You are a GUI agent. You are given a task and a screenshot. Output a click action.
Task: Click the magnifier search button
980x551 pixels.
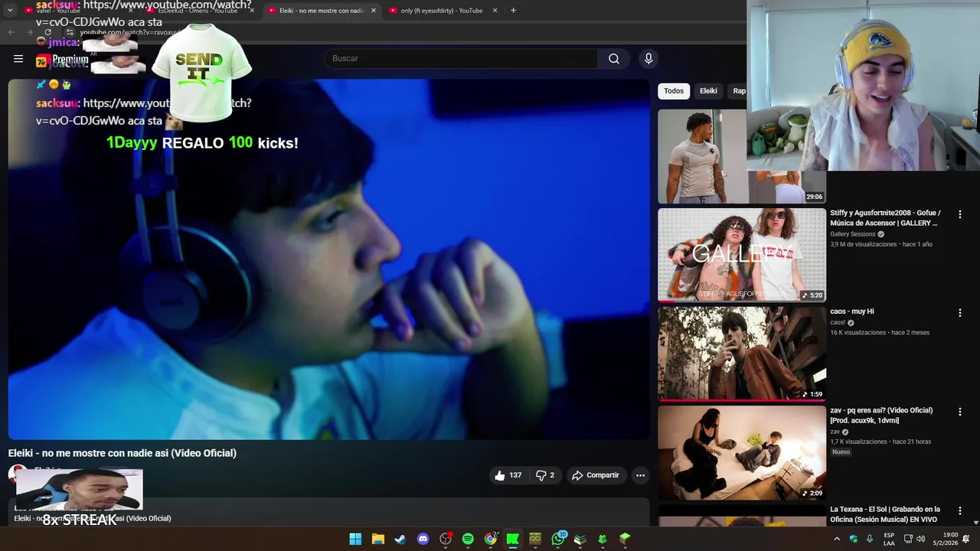(x=614, y=59)
